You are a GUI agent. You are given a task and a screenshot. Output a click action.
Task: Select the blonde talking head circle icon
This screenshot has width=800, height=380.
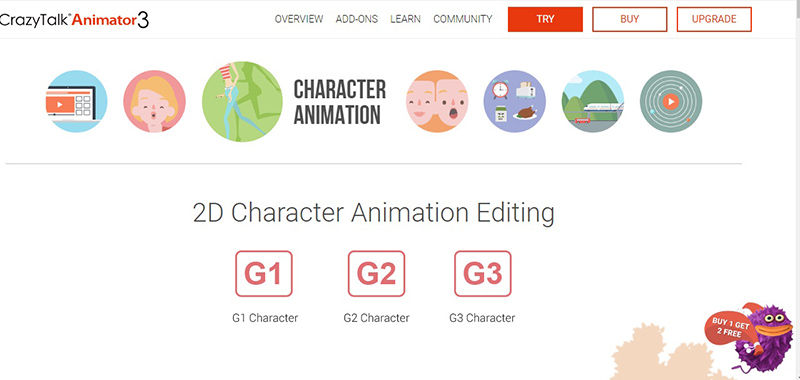[154, 101]
